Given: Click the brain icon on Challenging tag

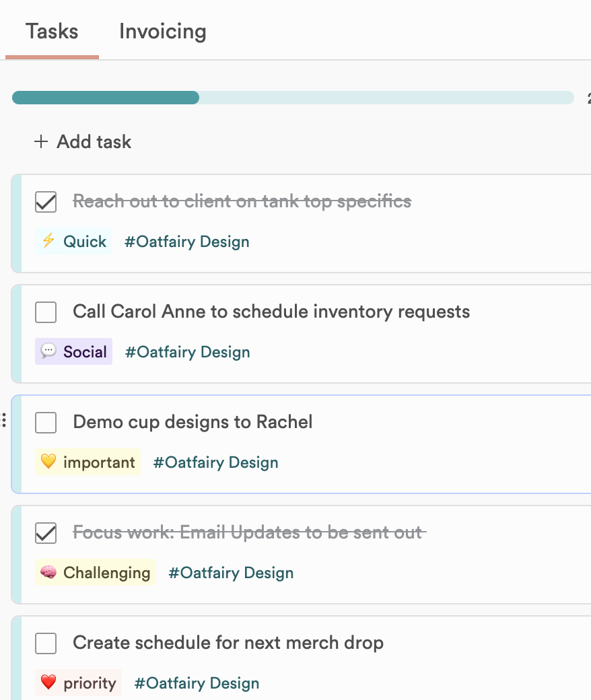Looking at the screenshot, I should (x=48, y=572).
